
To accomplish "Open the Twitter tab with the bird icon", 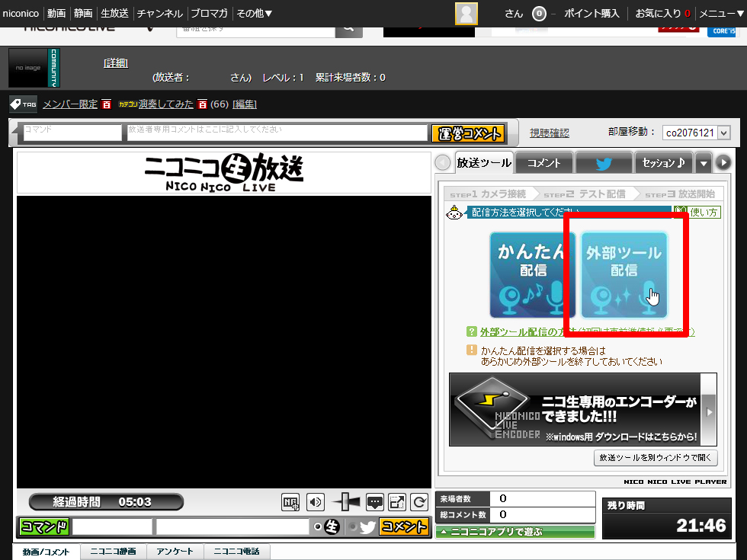I will coord(604,163).
